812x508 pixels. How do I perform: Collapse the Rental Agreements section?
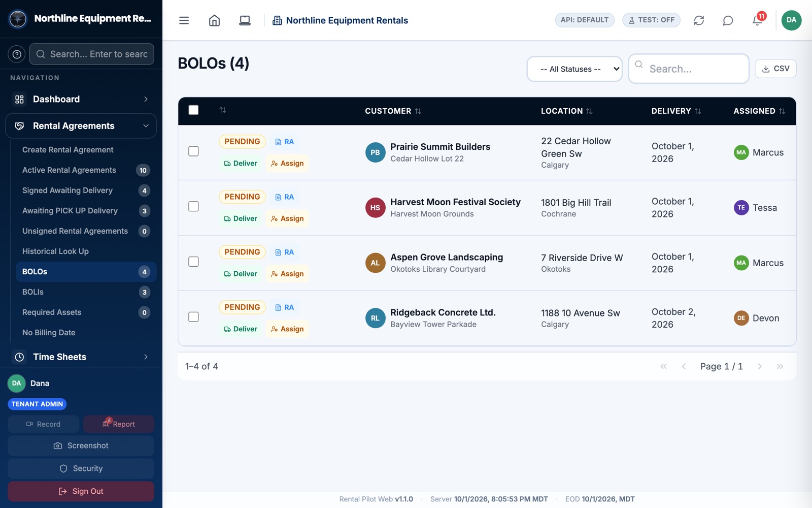(x=81, y=126)
